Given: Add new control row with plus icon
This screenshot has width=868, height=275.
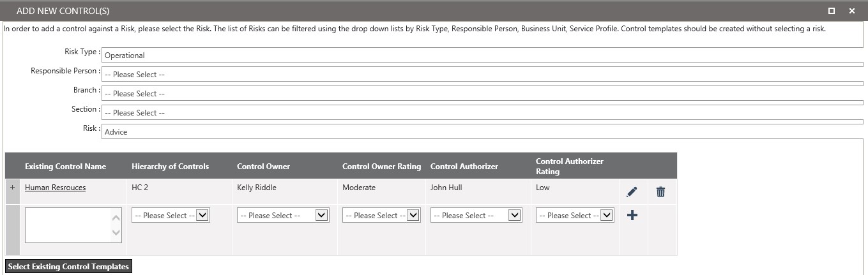Looking at the screenshot, I should (x=632, y=216).
